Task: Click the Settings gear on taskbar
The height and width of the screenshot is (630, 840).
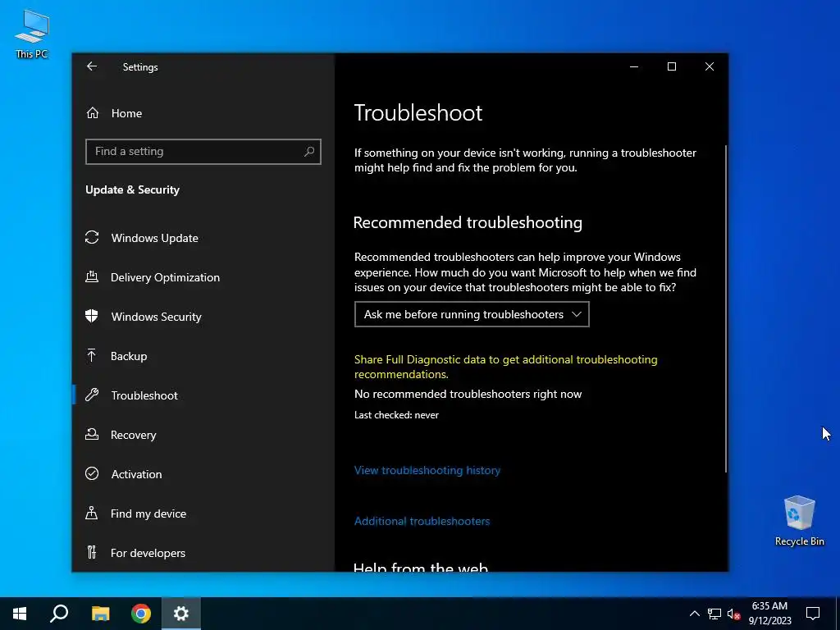Action: pos(181,614)
